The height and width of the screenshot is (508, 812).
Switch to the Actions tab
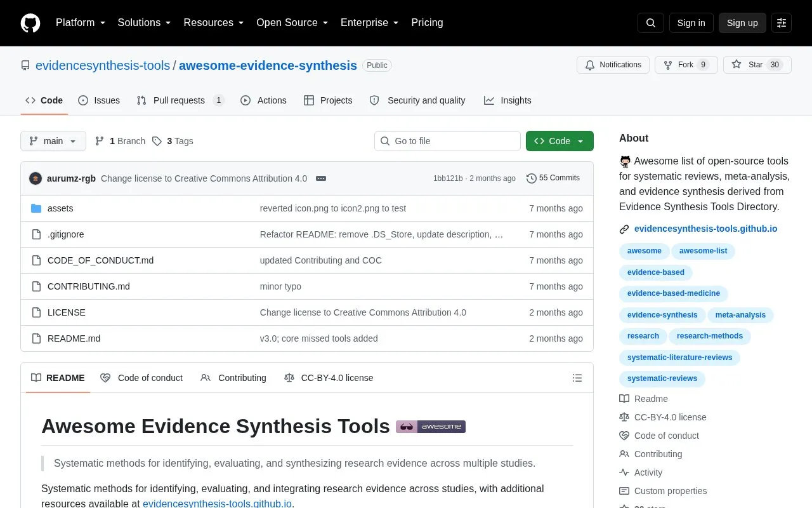(264, 100)
